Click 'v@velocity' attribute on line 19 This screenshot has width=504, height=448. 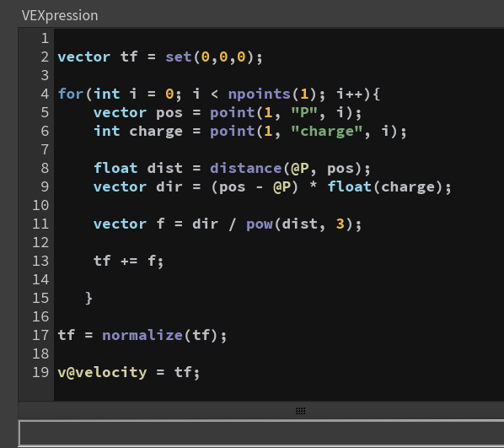pyautogui.click(x=102, y=372)
